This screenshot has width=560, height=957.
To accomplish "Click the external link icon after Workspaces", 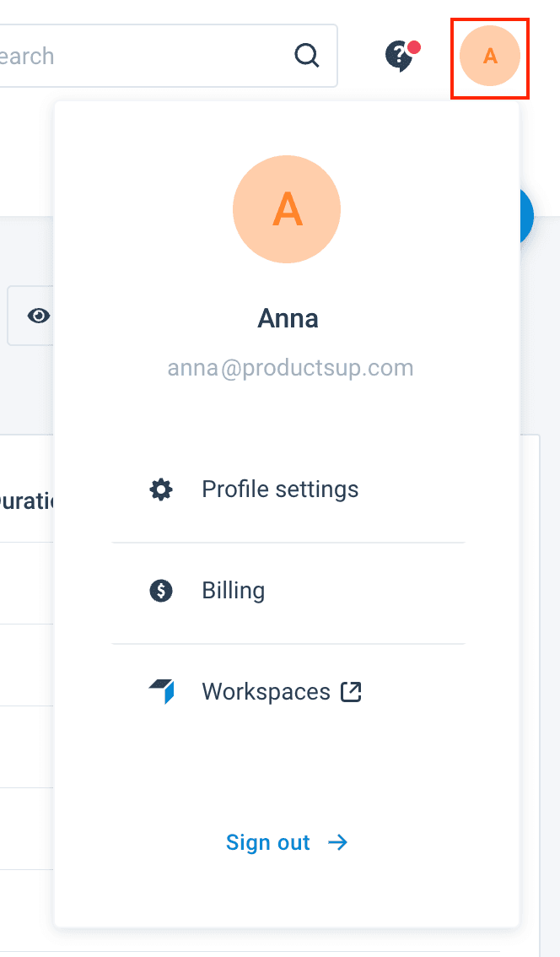I will [350, 692].
